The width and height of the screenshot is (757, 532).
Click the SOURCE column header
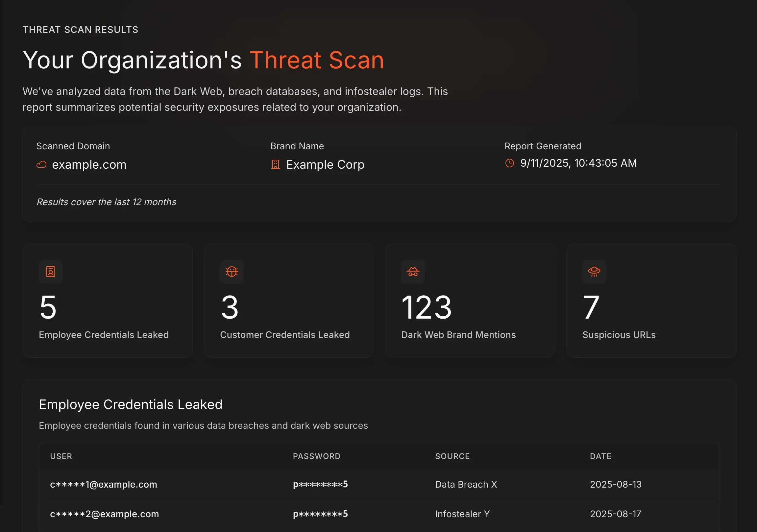click(x=452, y=456)
